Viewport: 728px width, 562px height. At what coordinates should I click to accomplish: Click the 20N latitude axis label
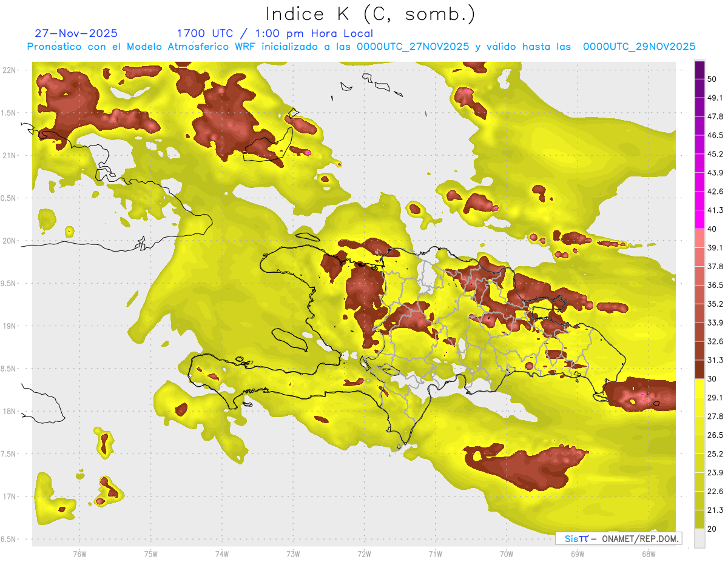[9, 241]
